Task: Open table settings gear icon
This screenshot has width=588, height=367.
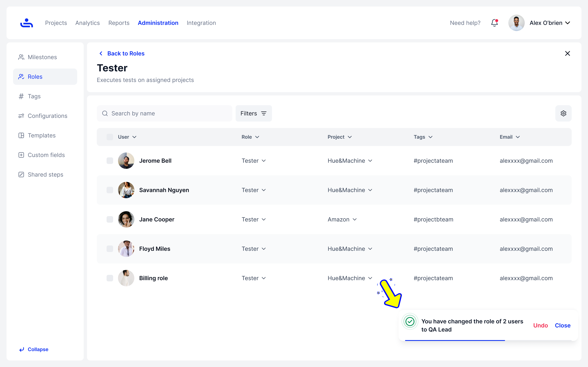Action: [563, 113]
